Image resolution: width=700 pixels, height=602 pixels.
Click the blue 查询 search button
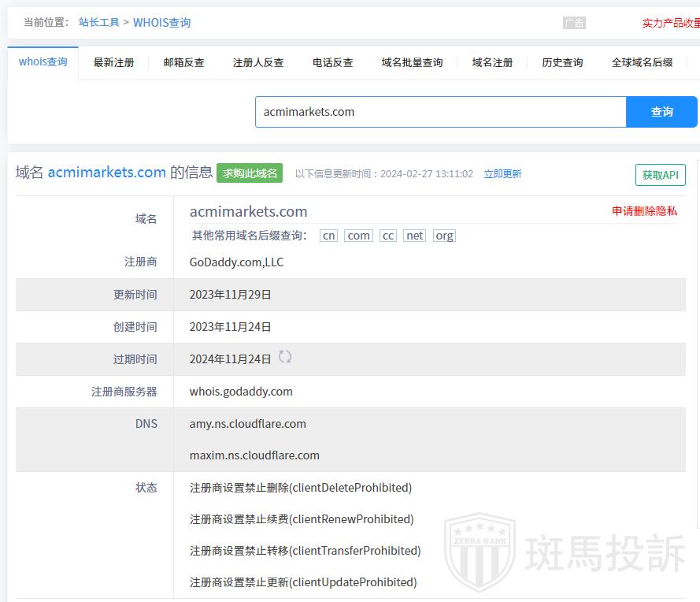coord(661,112)
